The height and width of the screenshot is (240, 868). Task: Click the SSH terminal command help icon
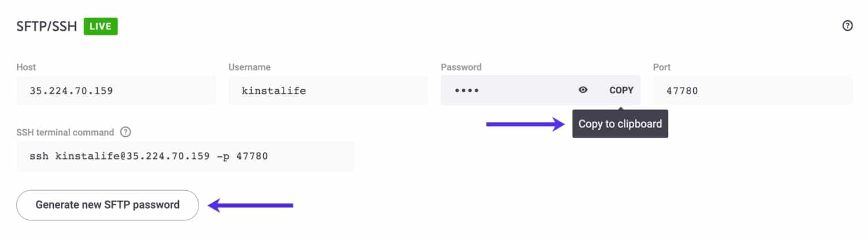pyautogui.click(x=126, y=132)
